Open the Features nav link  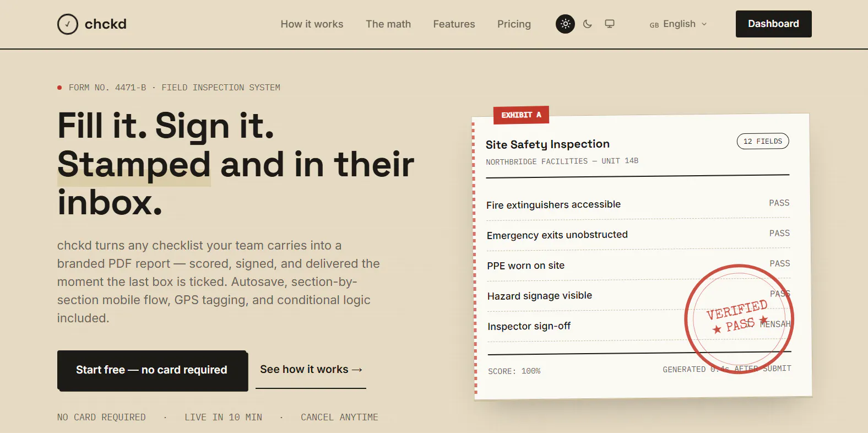point(454,24)
